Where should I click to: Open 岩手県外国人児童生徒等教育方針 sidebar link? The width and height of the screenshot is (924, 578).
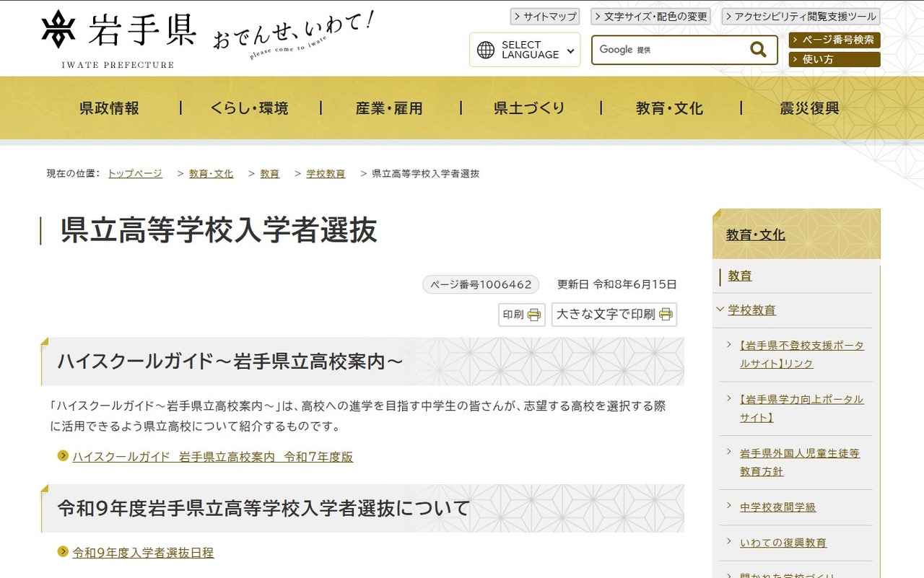800,463
